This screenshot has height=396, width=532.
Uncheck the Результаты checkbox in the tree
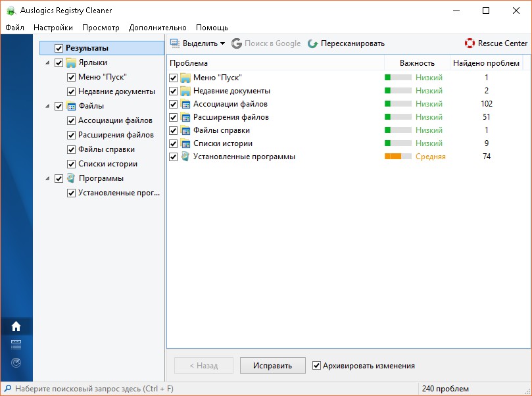[x=59, y=48]
